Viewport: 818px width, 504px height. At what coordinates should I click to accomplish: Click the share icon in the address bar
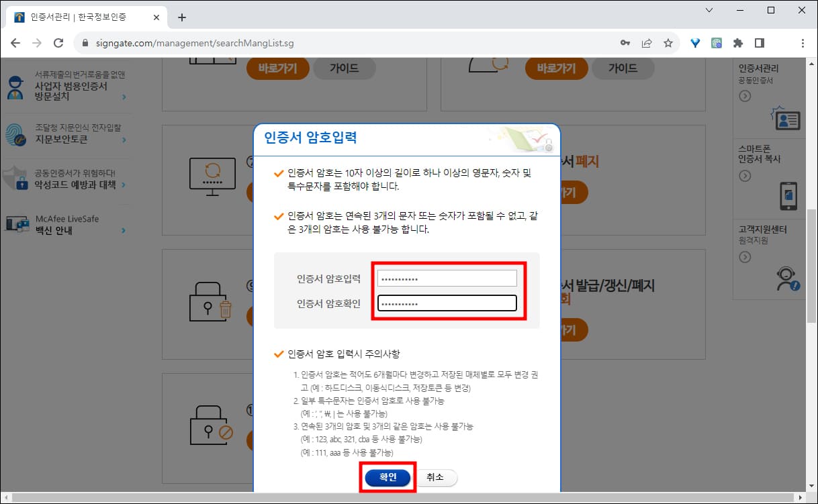coord(646,42)
